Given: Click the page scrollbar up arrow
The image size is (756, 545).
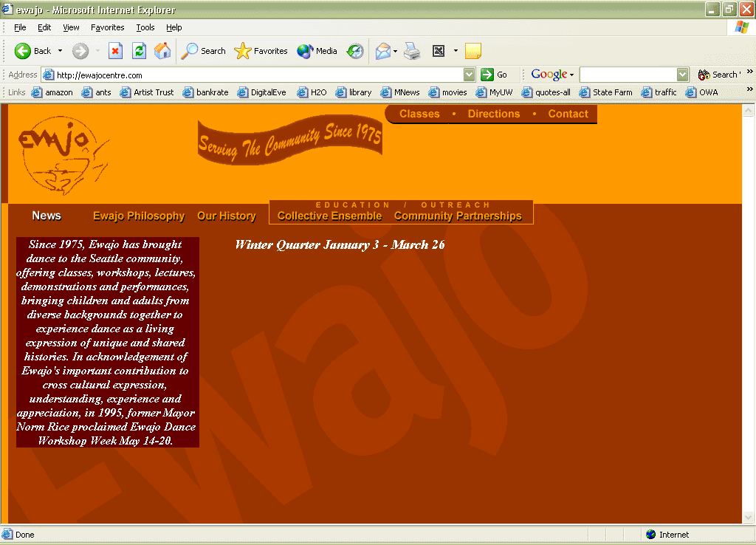Looking at the screenshot, I should 749,111.
